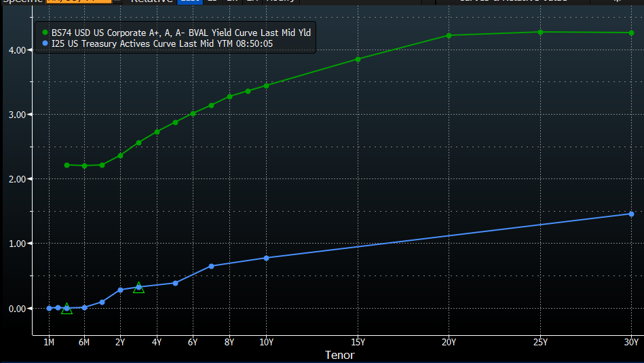
Task: Select the Treasury curve point at 10Y
Action: point(266,258)
